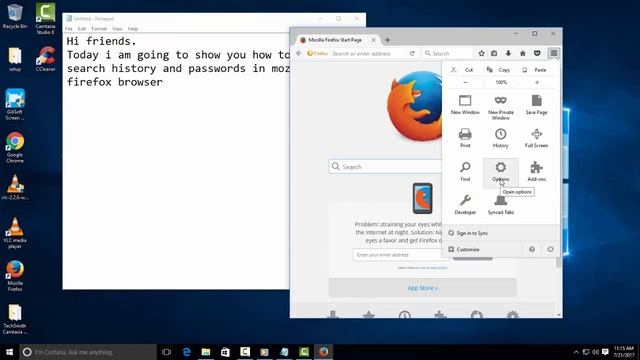640x360 pixels.
Task: Focus the toolbar Search box
Action: pyautogui.click(x=447, y=53)
